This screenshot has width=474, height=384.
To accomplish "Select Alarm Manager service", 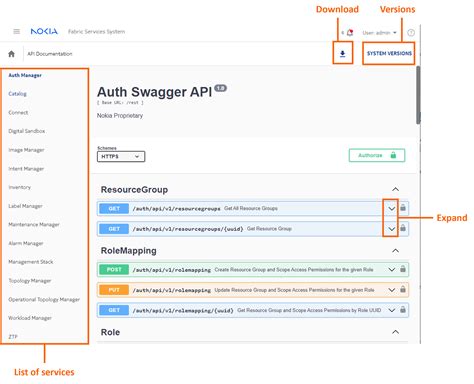I will pos(26,243).
